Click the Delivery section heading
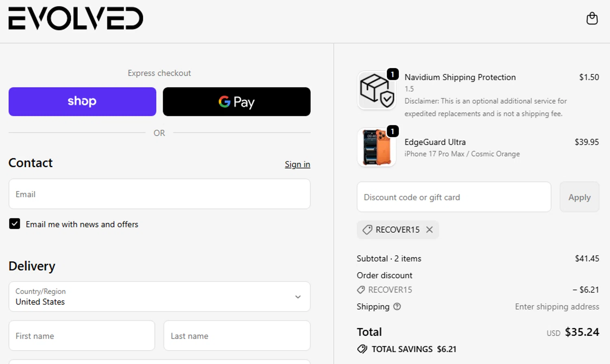This screenshot has width=610, height=364. (x=32, y=266)
